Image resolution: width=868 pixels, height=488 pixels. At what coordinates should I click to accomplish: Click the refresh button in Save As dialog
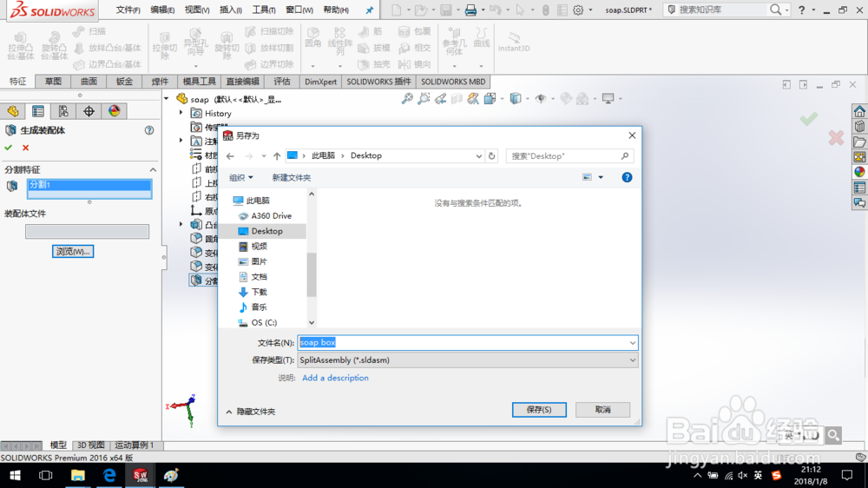point(491,156)
